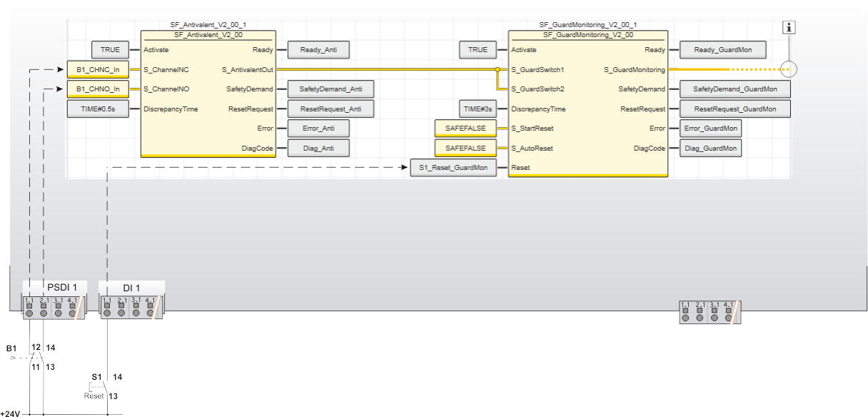Click the S_GuardMonitoring output circle connector
Image resolution: width=868 pixels, height=417 pixels.
[789, 70]
